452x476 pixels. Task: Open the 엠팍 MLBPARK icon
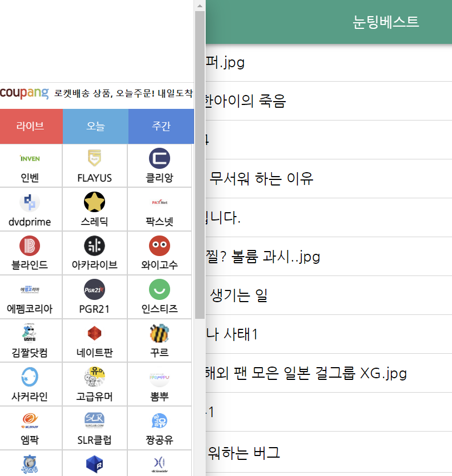coord(30,420)
